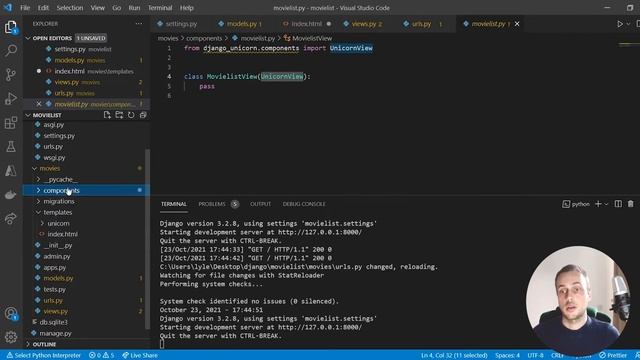
Task: Open Source Control view
Action: (x=11, y=74)
